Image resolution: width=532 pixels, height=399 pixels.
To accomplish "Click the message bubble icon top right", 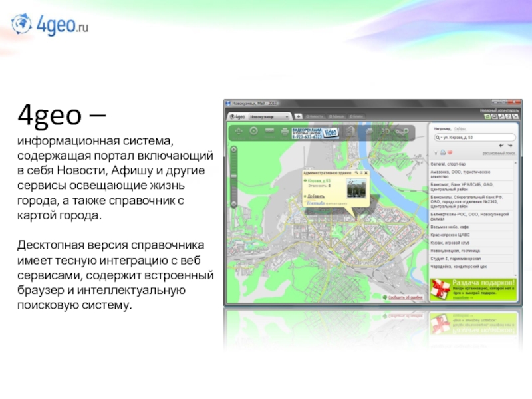I will 494,116.
